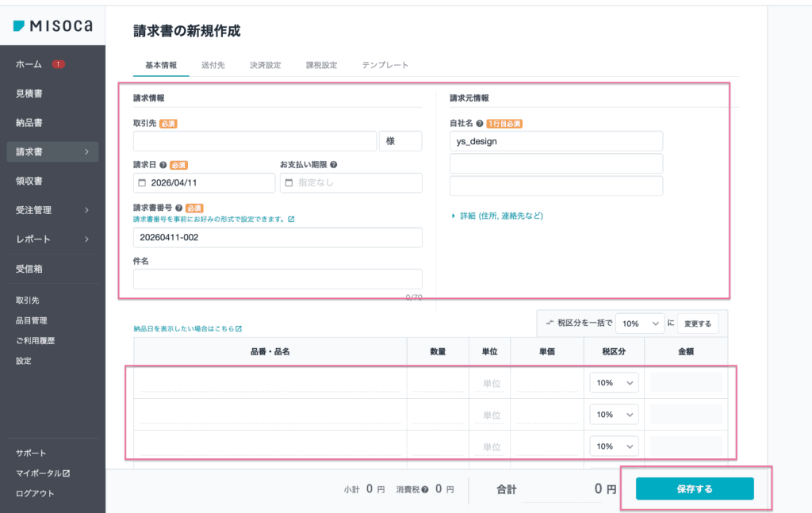
Task: Switch to テンプレート tab
Action: pos(385,65)
